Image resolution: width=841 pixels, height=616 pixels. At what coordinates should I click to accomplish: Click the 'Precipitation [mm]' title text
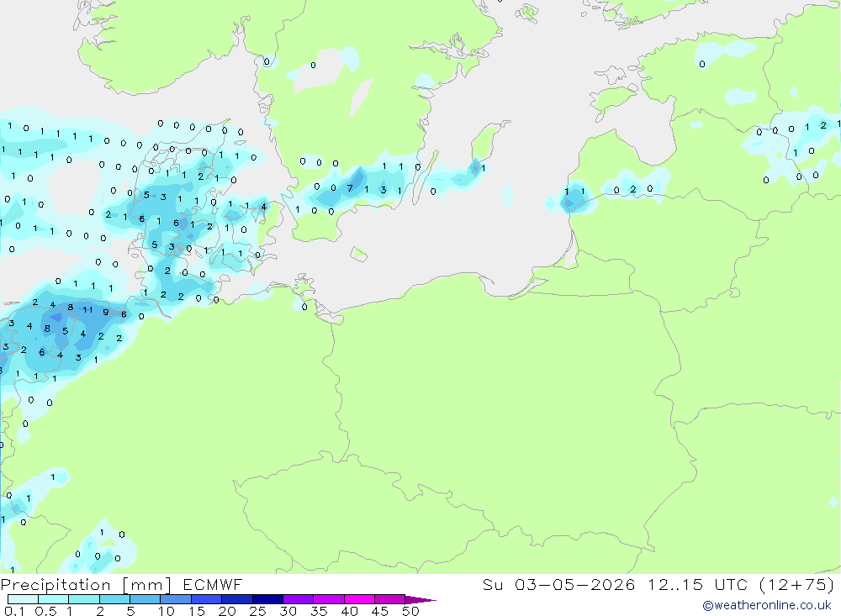(86, 584)
